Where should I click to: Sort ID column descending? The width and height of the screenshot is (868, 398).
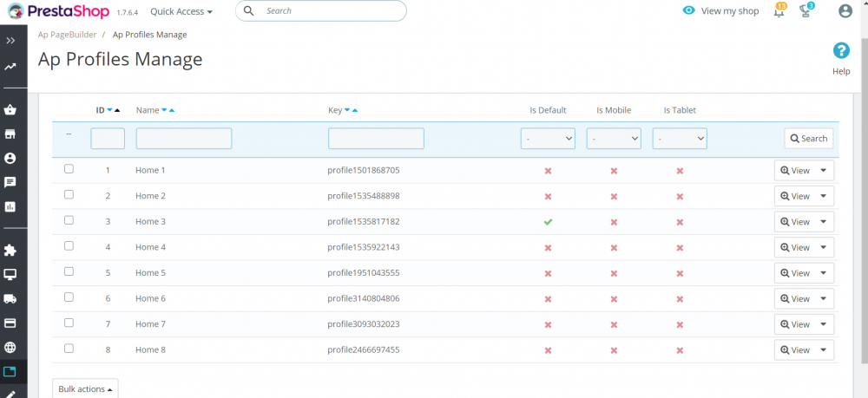click(109, 111)
